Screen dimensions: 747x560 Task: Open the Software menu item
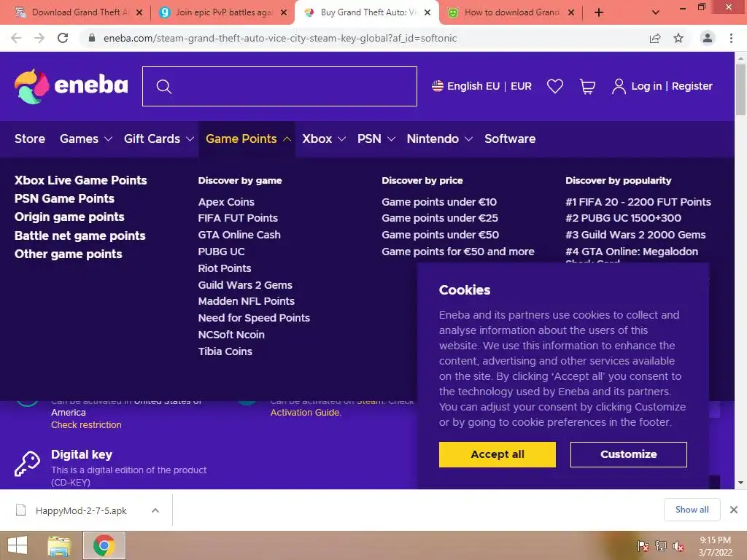click(x=510, y=139)
